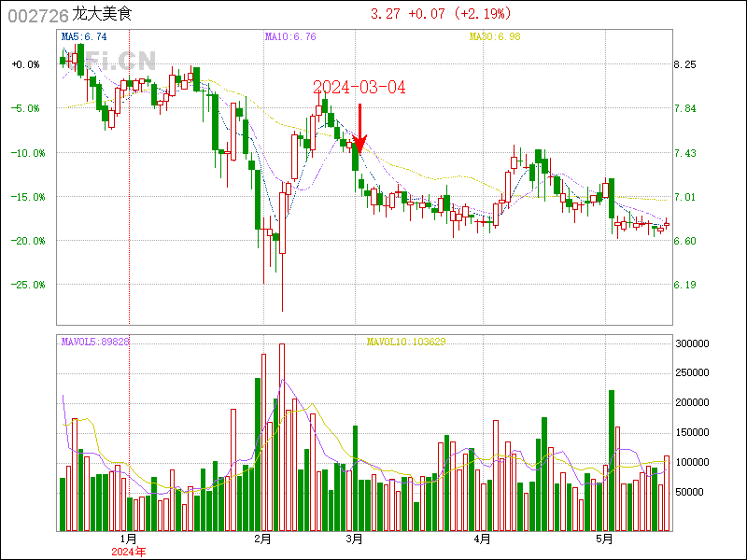747x560 pixels.
Task: Click the 2月 label on the time axis
Action: click(262, 539)
